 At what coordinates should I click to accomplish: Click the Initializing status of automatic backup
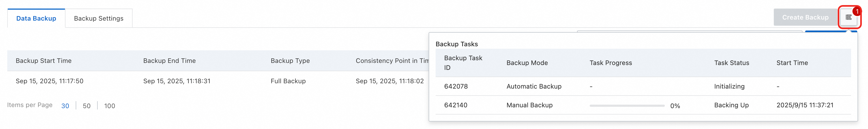[x=729, y=86]
